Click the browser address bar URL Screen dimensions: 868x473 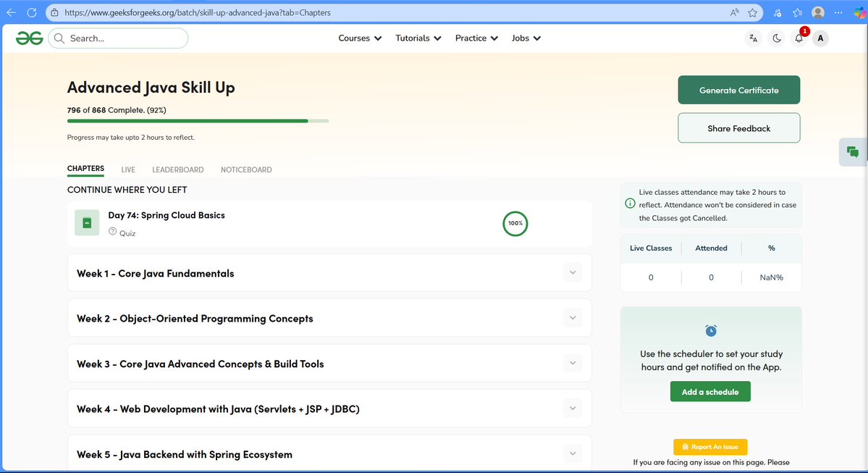click(198, 12)
